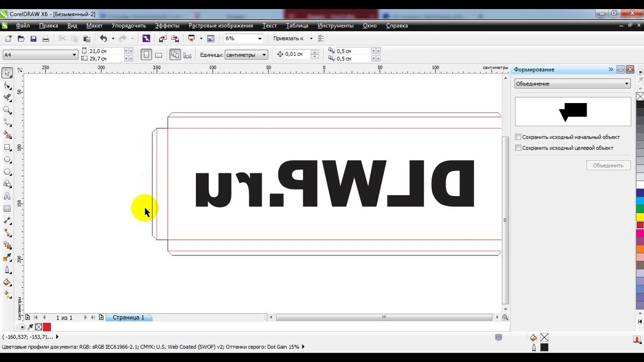
Task: Switch to the 'Страница 1' tab
Action: tap(128, 317)
